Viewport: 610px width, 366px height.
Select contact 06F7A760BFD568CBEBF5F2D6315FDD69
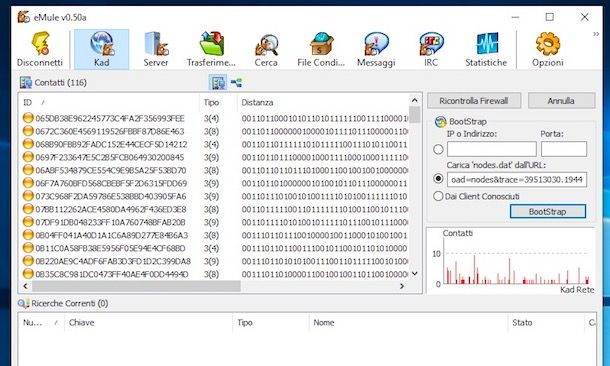pos(215,183)
